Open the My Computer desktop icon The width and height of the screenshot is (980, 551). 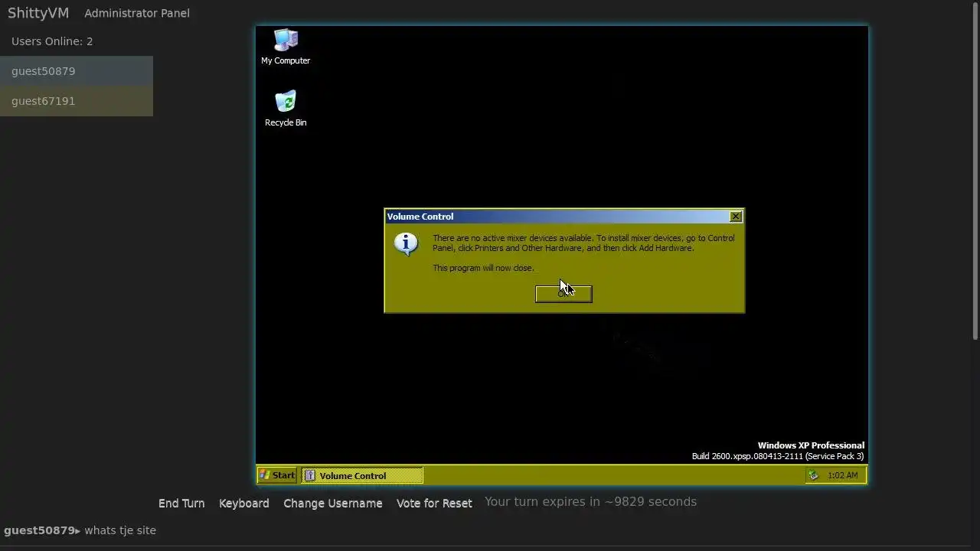(286, 47)
